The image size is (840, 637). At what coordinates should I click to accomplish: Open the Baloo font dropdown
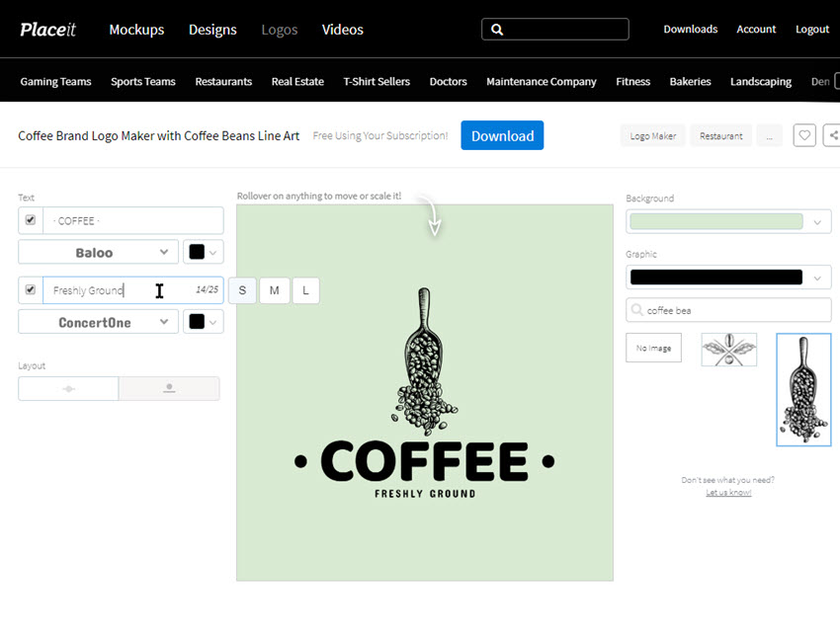pyautogui.click(x=98, y=252)
